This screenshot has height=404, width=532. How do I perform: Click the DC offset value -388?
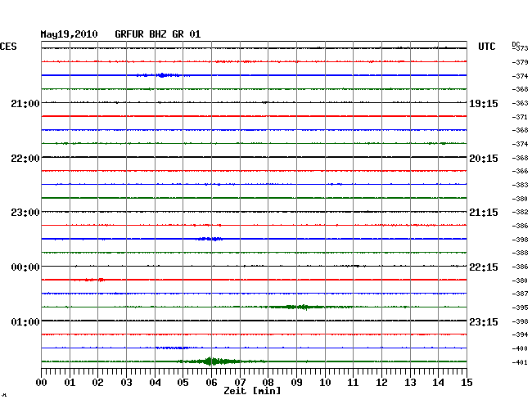pyautogui.click(x=520, y=253)
